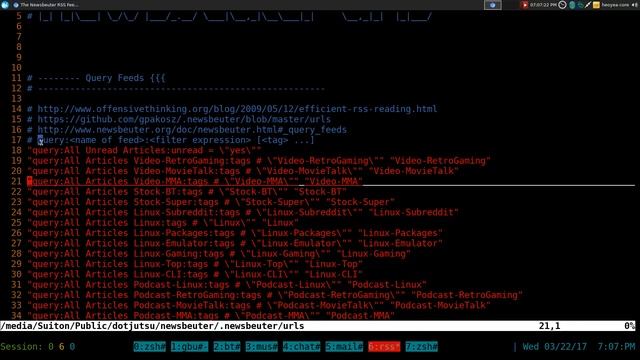640x360 pixels.
Task: Click the Newsbeuter RSS window button in taskbar
Action: pos(46,5)
